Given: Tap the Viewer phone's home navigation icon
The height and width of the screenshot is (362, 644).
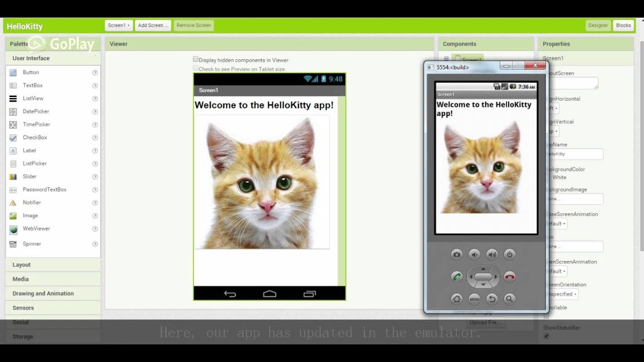Looking at the screenshot, I should 270,294.
